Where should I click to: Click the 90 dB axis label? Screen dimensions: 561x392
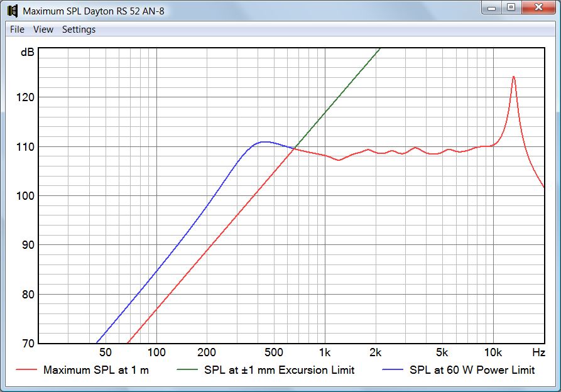tap(28, 245)
